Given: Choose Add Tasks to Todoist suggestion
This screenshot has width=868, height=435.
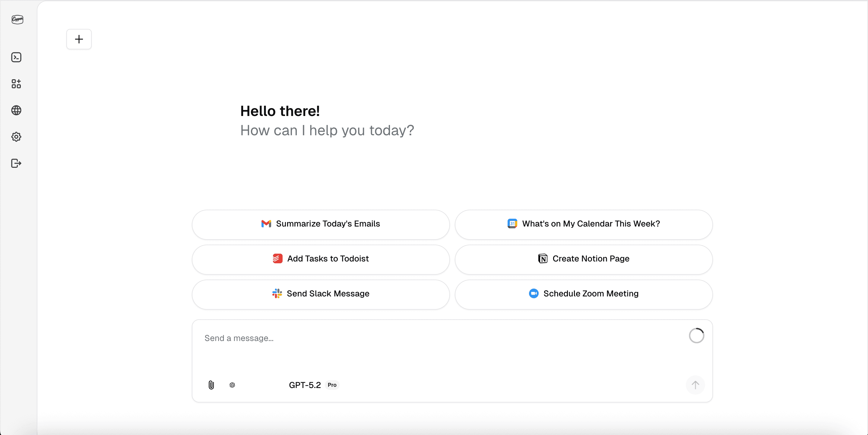Looking at the screenshot, I should tap(320, 259).
